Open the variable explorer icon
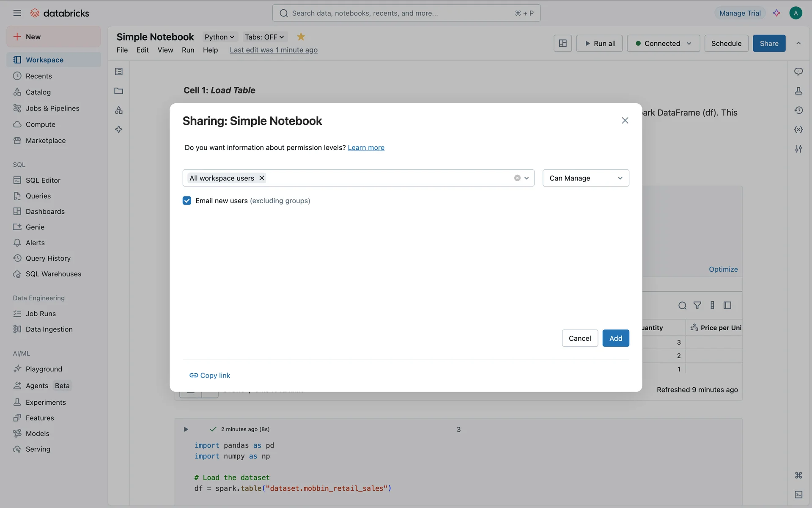812x508 pixels. 798,130
